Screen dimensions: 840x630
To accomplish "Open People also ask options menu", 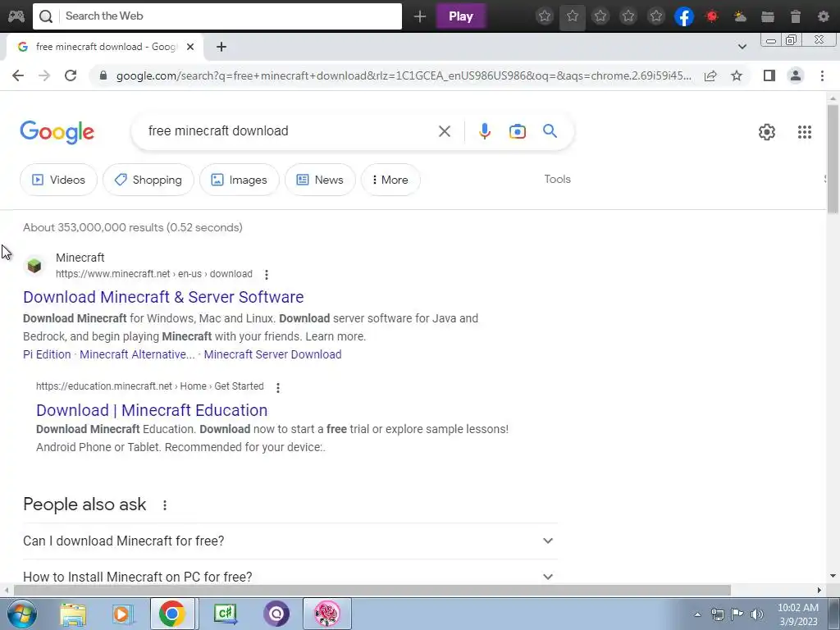I will (x=164, y=505).
